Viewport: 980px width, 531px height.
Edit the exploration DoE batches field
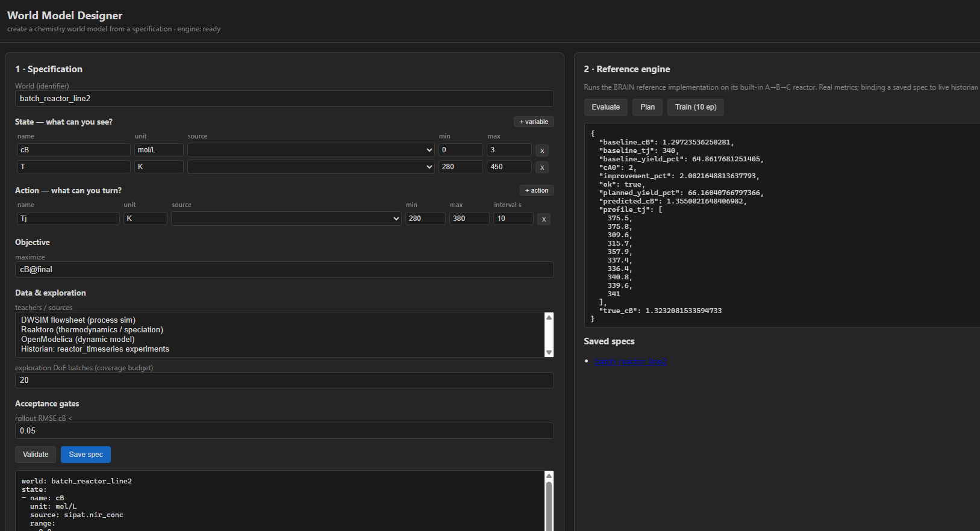pos(284,380)
